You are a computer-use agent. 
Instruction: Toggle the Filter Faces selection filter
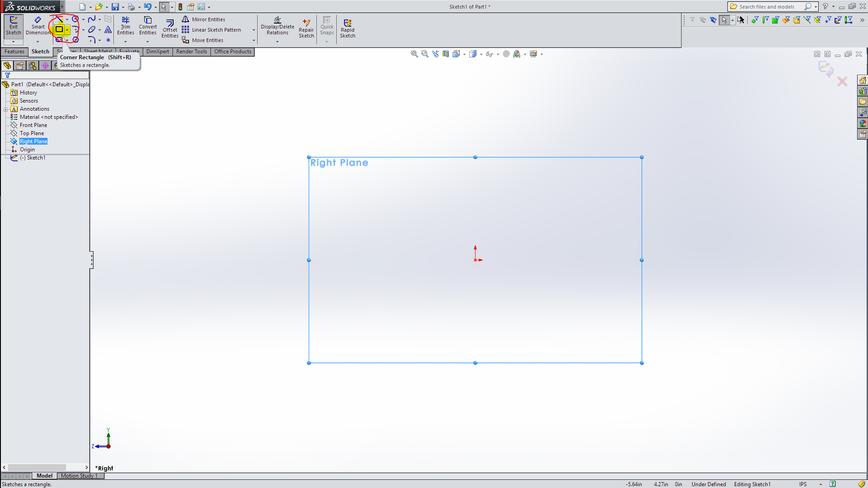tap(775, 20)
